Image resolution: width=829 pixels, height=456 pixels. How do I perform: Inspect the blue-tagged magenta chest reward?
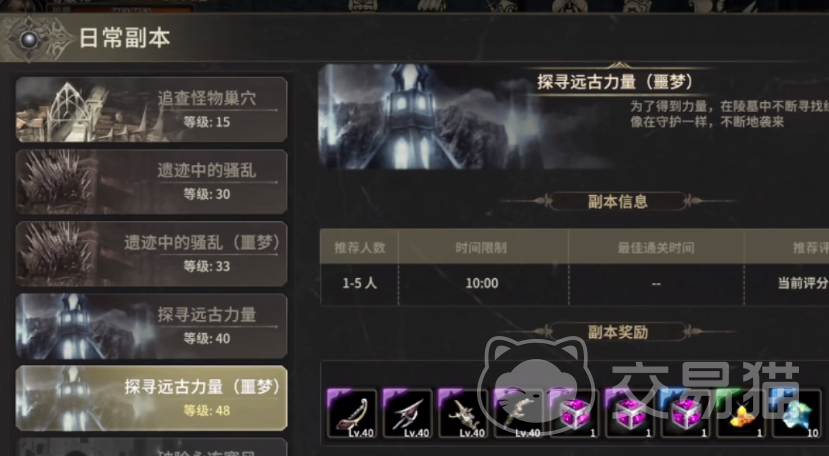click(x=685, y=414)
